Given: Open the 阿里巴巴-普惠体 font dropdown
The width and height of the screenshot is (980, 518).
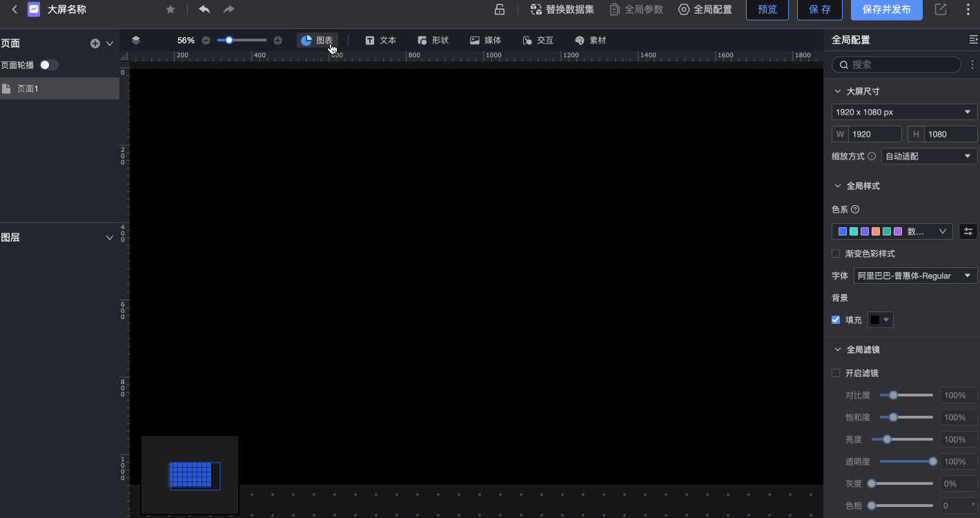Looking at the screenshot, I should point(915,276).
